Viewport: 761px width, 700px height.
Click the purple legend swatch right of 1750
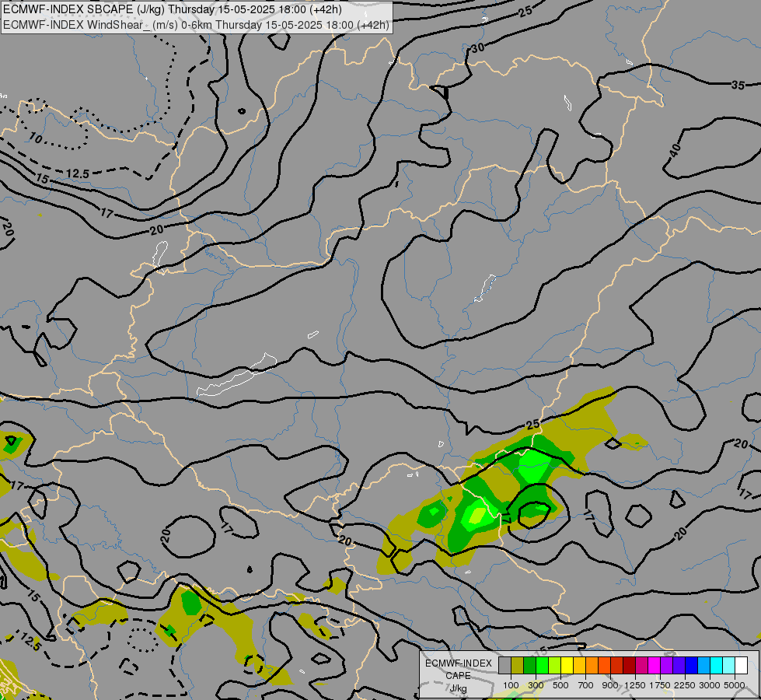(x=666, y=666)
